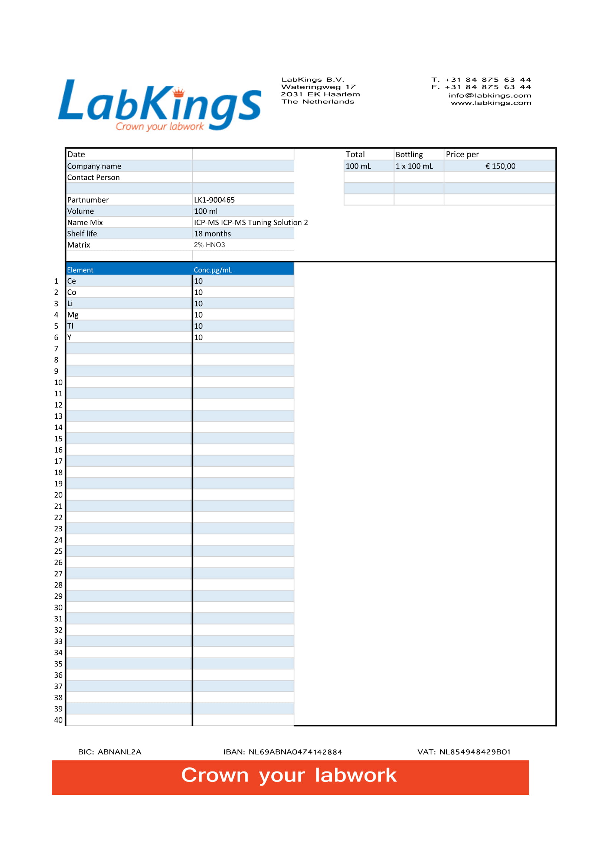Open the www.labkings.com website link

click(x=491, y=103)
